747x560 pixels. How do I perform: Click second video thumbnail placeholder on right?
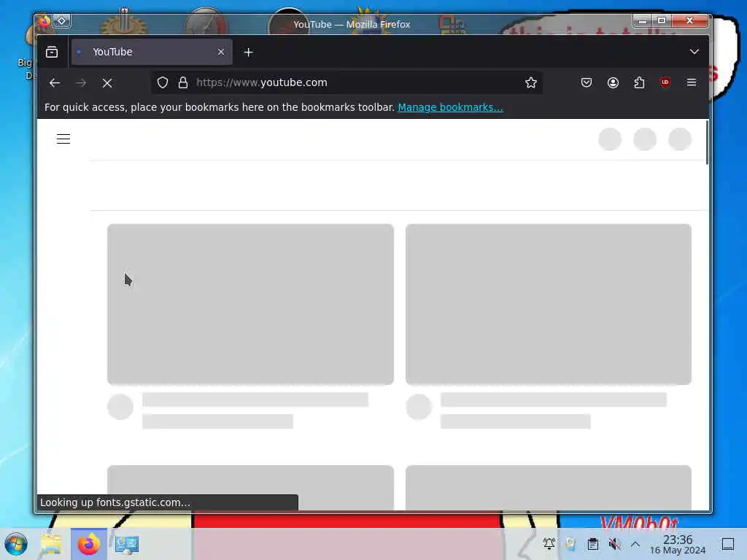pos(549,304)
